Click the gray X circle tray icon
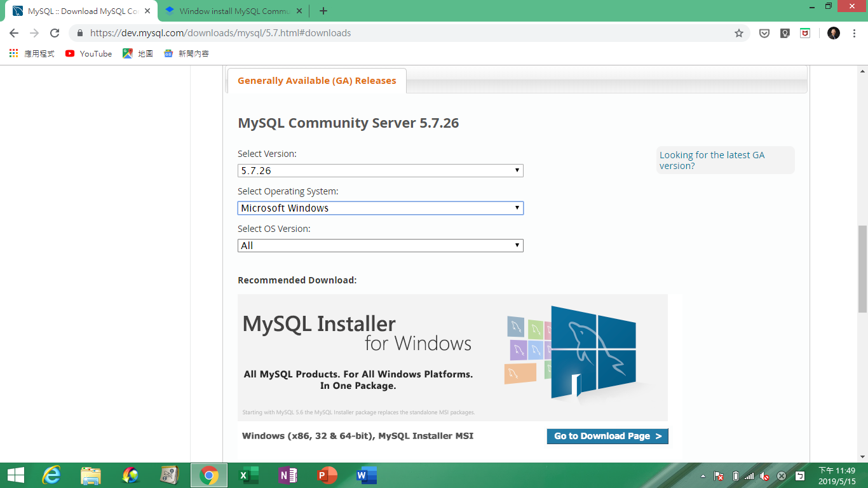 pos(782,476)
